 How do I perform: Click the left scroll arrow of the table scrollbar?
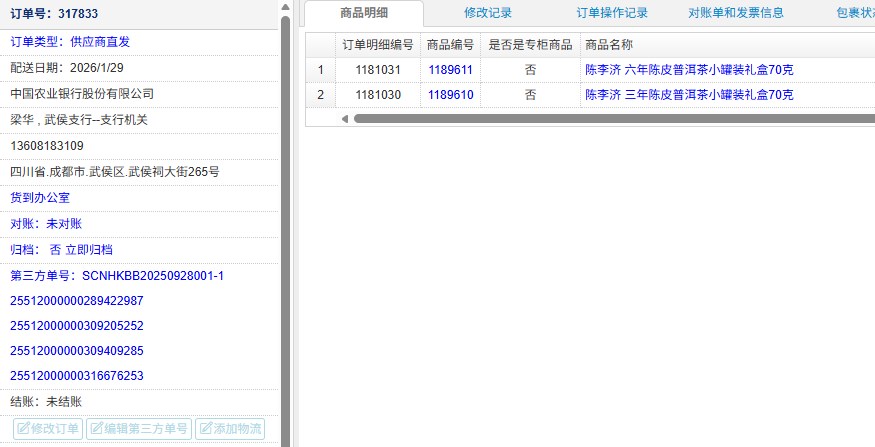point(345,118)
